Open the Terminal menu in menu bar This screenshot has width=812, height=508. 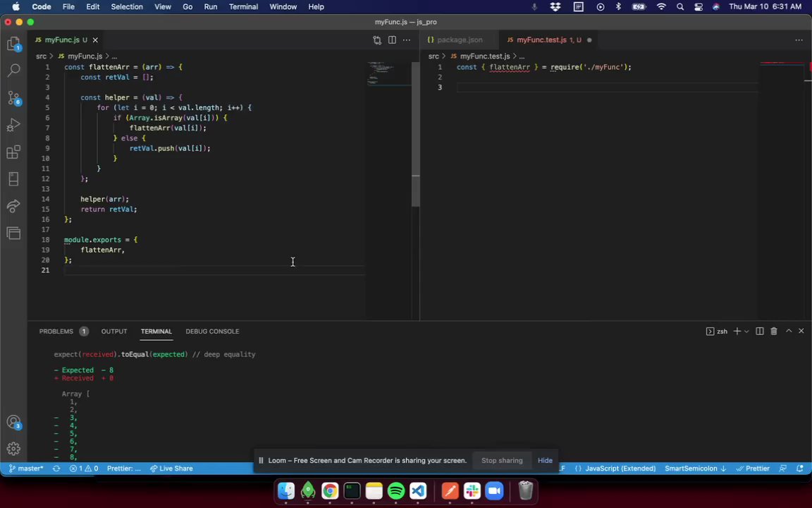243,7
